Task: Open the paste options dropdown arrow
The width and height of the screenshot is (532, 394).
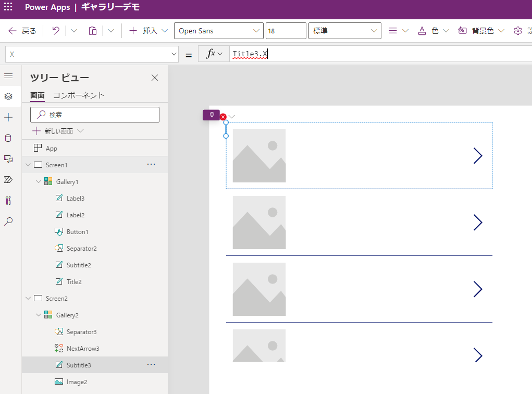Action: [111, 31]
